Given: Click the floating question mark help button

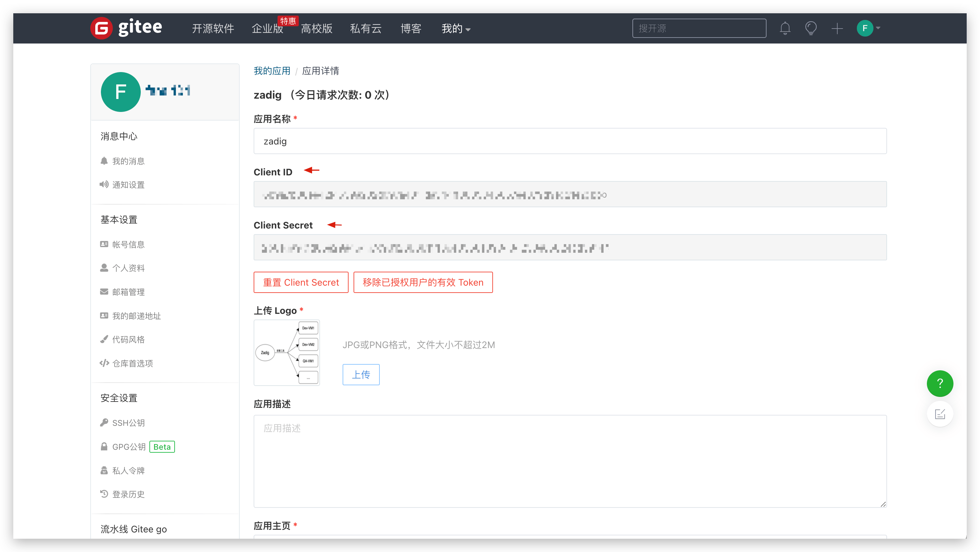Looking at the screenshot, I should pos(940,383).
